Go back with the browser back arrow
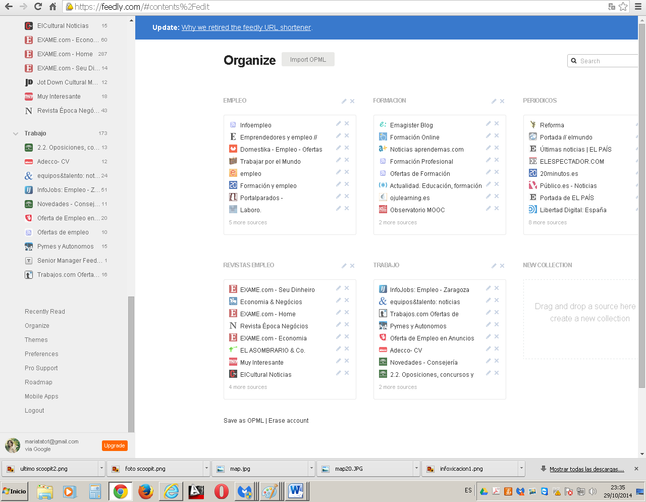The height and width of the screenshot is (502, 646). tap(8, 6)
